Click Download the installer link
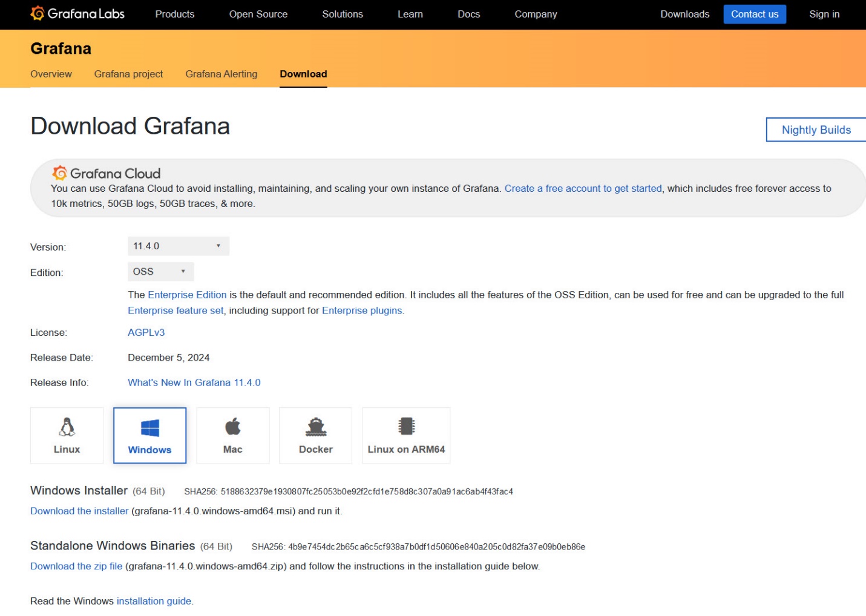Viewport: 866px width, 616px height. (x=79, y=511)
